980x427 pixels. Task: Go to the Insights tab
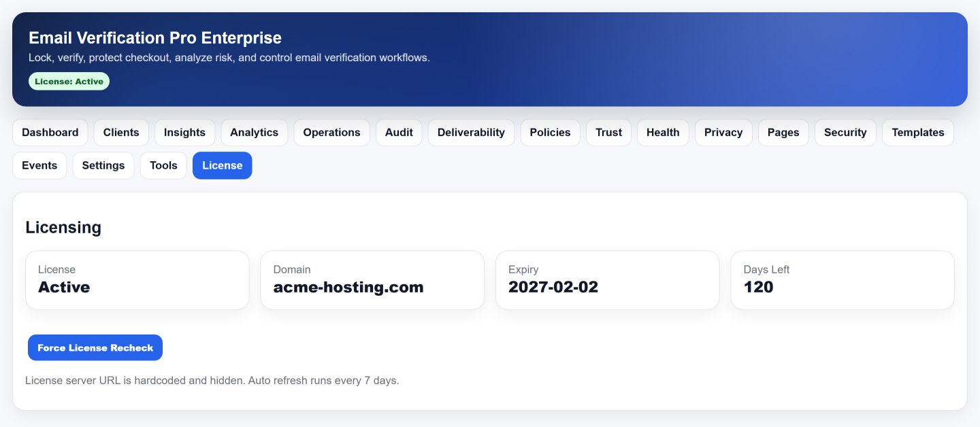tap(184, 133)
